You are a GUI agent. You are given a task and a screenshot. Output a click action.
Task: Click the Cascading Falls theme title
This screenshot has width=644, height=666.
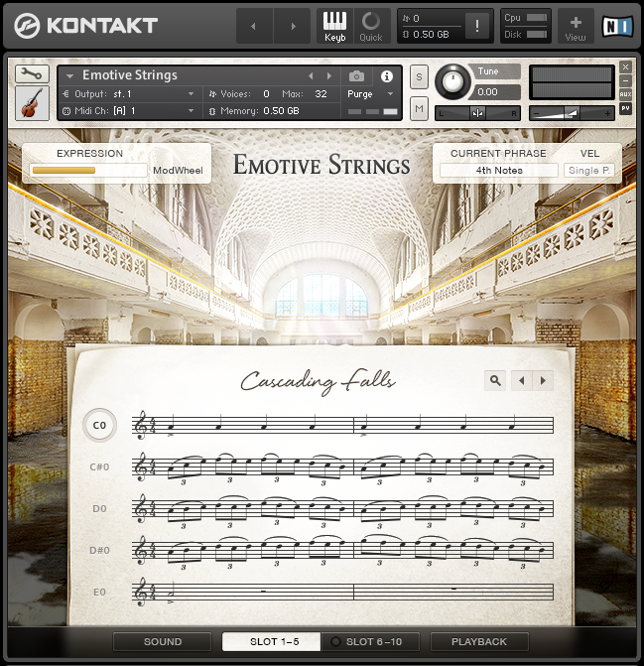[318, 381]
